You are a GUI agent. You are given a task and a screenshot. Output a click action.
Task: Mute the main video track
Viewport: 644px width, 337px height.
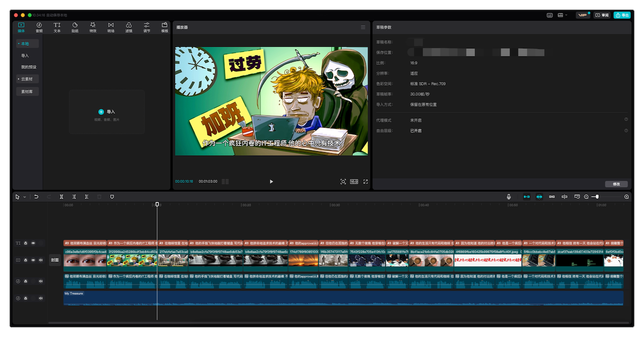pos(41,260)
